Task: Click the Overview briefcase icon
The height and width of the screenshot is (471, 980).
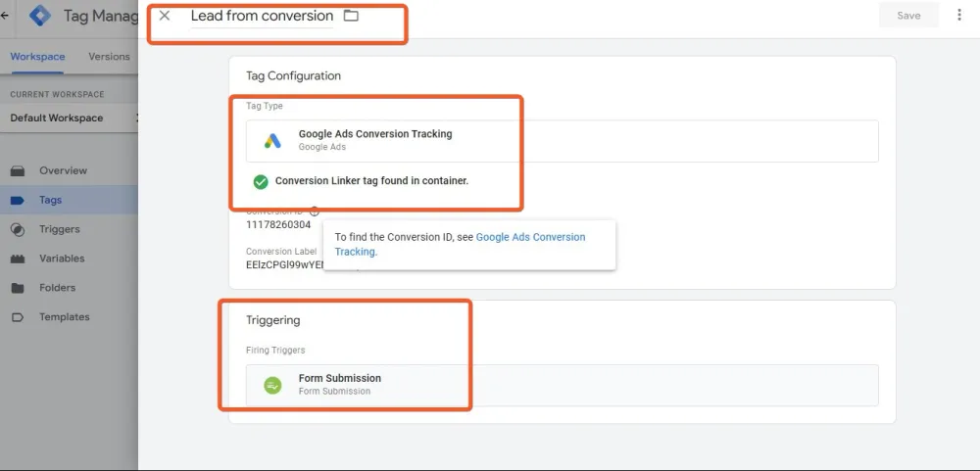Action: (18, 171)
